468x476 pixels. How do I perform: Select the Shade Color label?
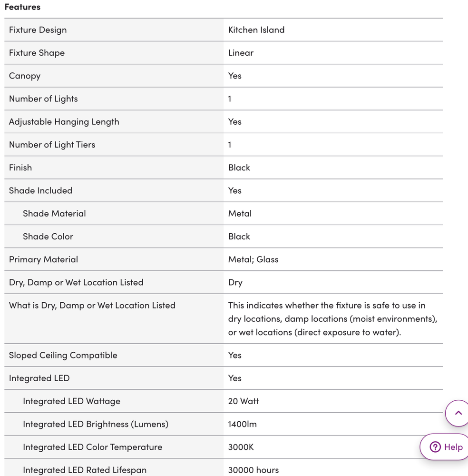pyautogui.click(x=48, y=237)
